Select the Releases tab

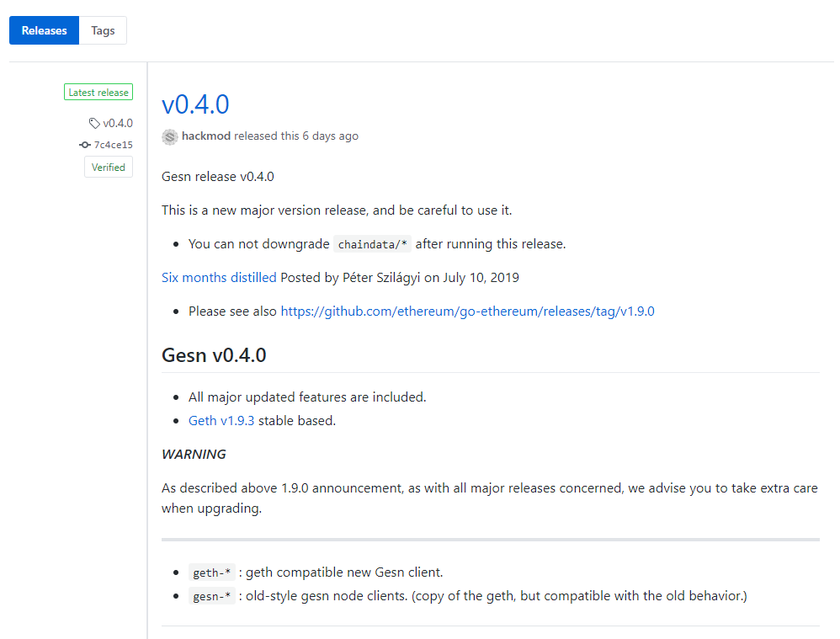click(x=45, y=30)
